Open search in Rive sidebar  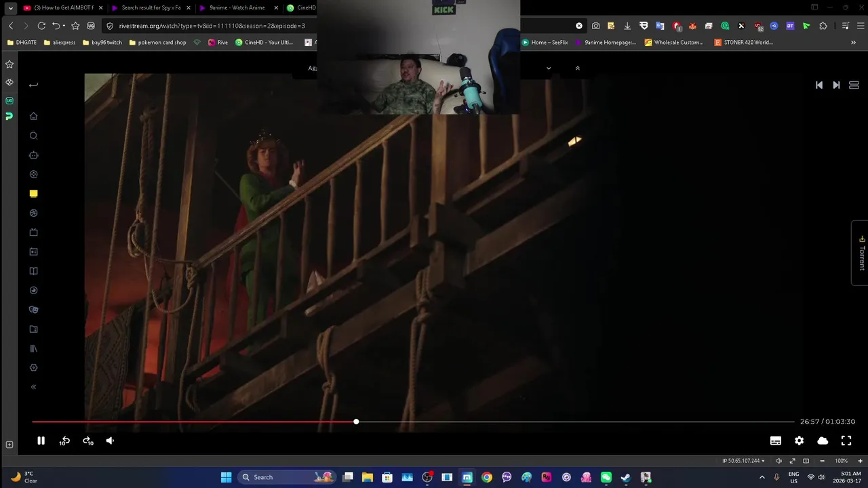(x=33, y=136)
